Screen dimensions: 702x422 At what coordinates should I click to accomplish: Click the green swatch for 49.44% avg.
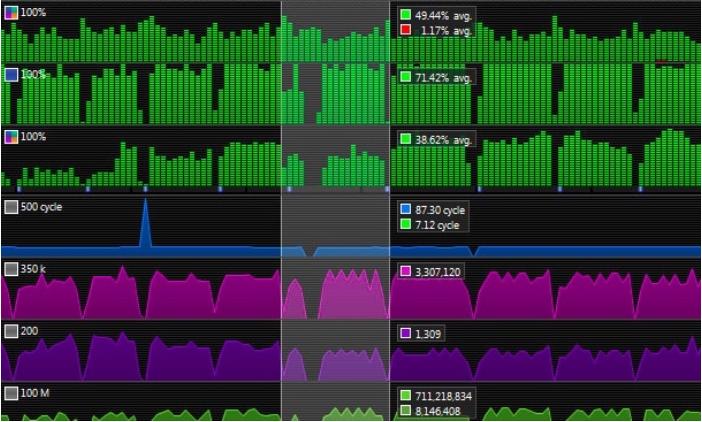point(406,15)
